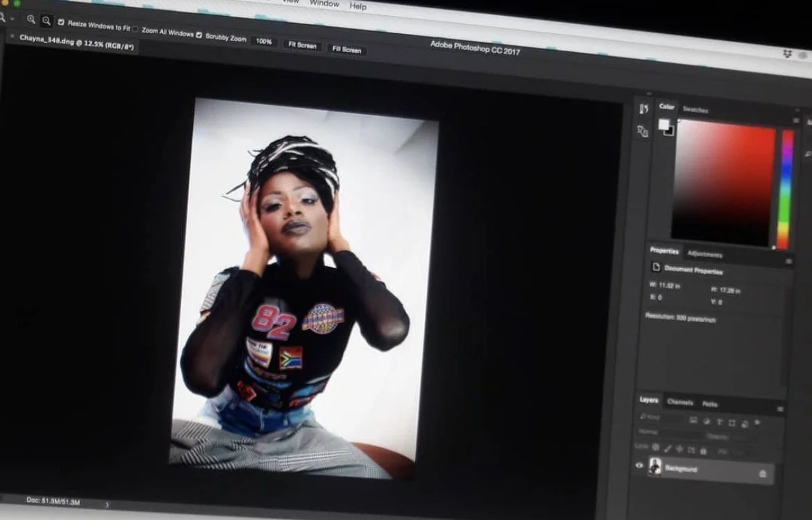Viewport: 812px width, 520px height.
Task: Select the Zoom Out magnifier icon
Action: pos(46,21)
